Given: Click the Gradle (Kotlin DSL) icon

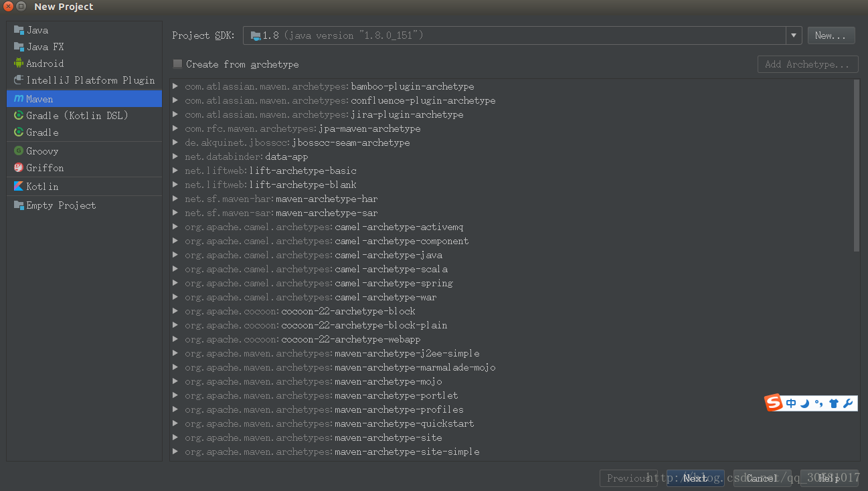Looking at the screenshot, I should pyautogui.click(x=19, y=116).
